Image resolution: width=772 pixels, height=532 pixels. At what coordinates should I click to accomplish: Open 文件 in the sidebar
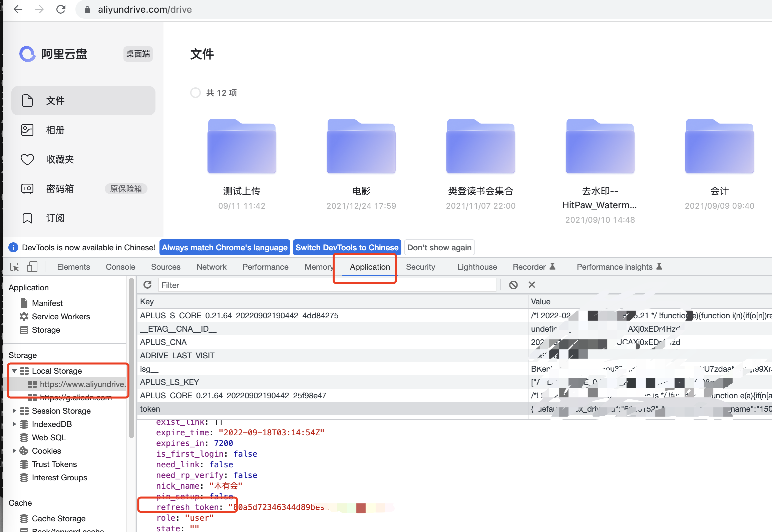pyautogui.click(x=83, y=101)
